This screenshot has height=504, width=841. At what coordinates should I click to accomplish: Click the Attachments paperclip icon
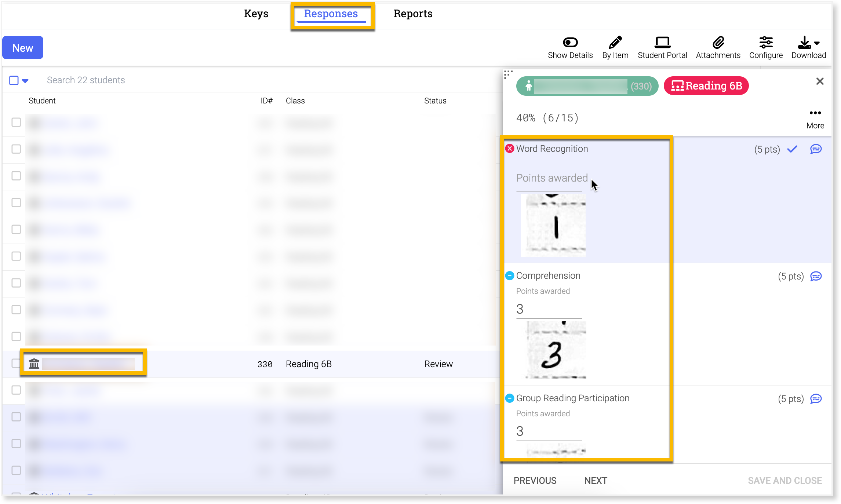pos(718,43)
